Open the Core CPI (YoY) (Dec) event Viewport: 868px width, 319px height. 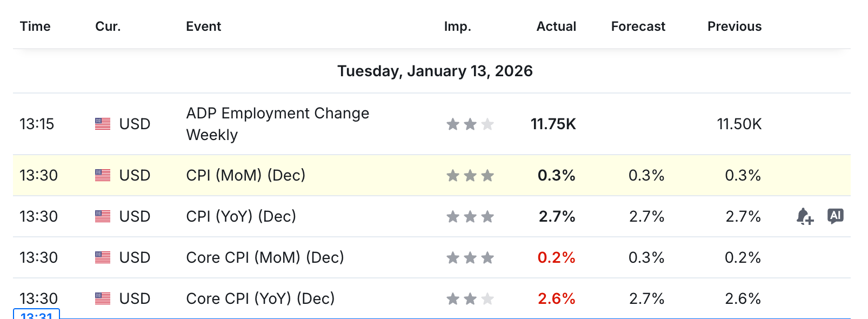[x=260, y=298]
